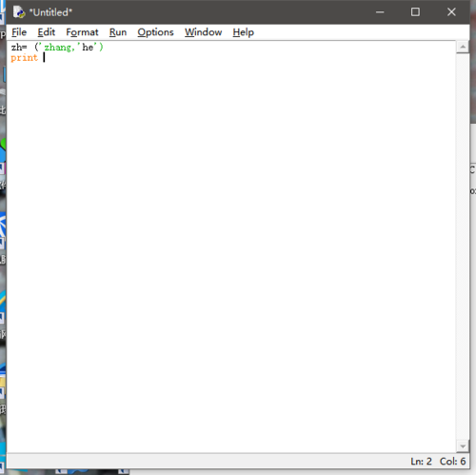Open the File menu

click(x=19, y=32)
